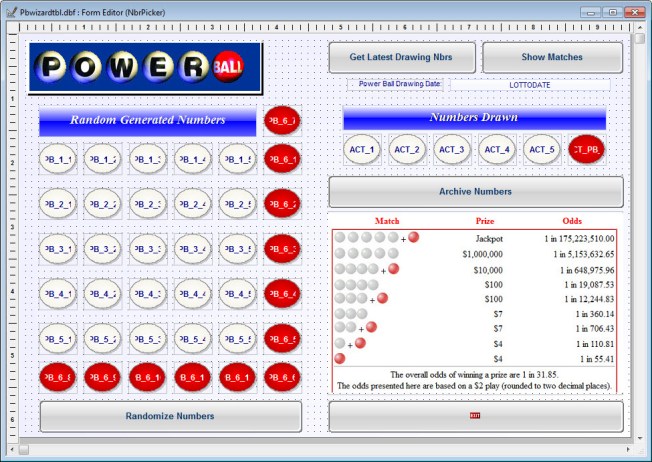Click the Get Latest Drawing Nbrs button
The width and height of the screenshot is (652, 462).
[402, 57]
